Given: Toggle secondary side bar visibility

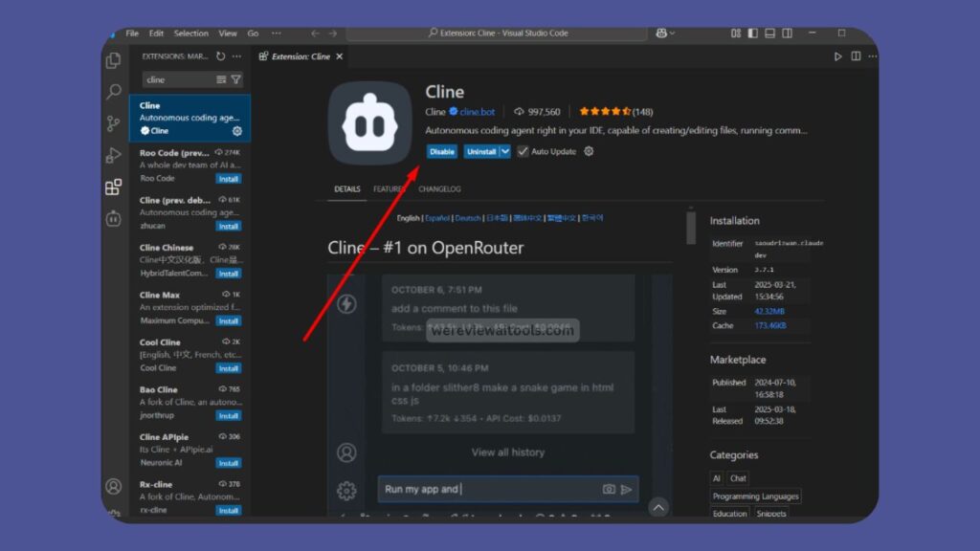Looking at the screenshot, I should tap(788, 33).
